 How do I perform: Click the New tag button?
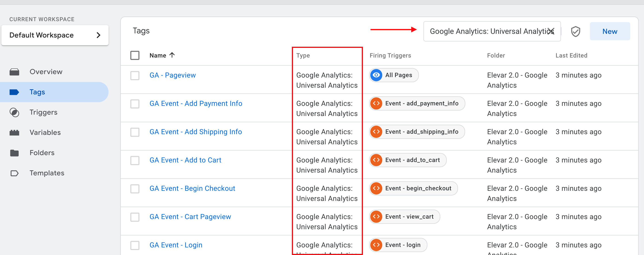(609, 32)
